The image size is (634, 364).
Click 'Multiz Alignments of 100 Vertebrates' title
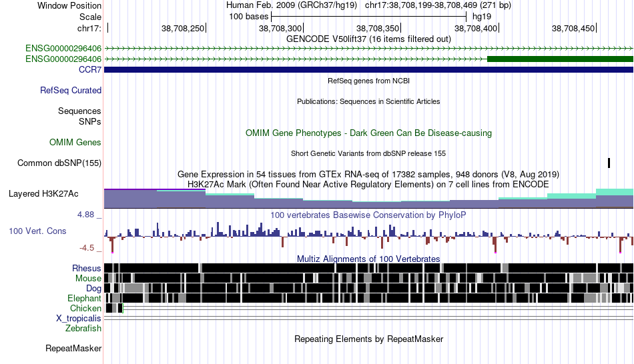368,259
